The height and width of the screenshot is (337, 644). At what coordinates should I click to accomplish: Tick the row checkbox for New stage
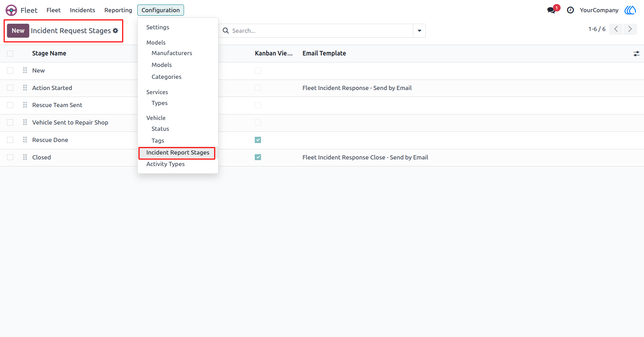pyautogui.click(x=10, y=70)
